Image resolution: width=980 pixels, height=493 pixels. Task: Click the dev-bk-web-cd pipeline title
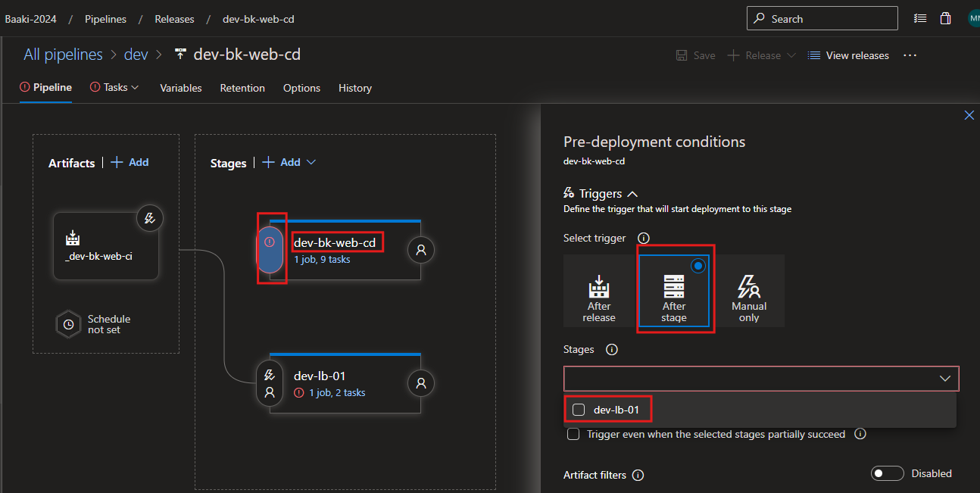247,55
